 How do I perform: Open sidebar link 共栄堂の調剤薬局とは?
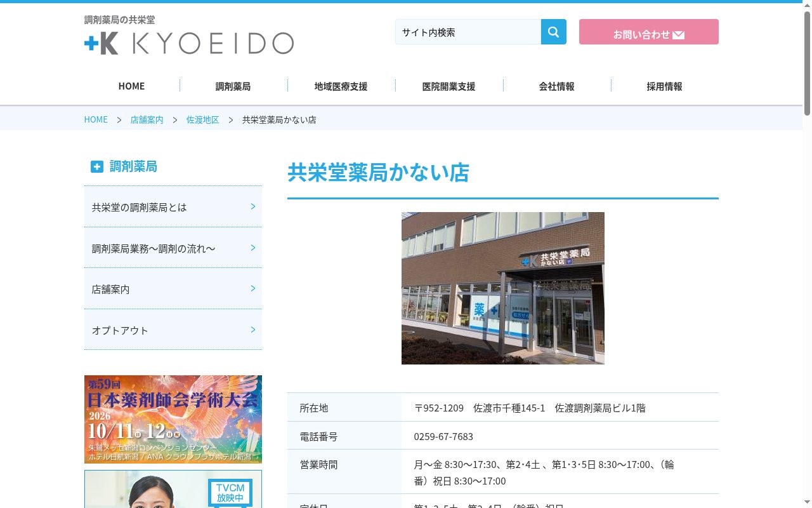pyautogui.click(x=173, y=206)
